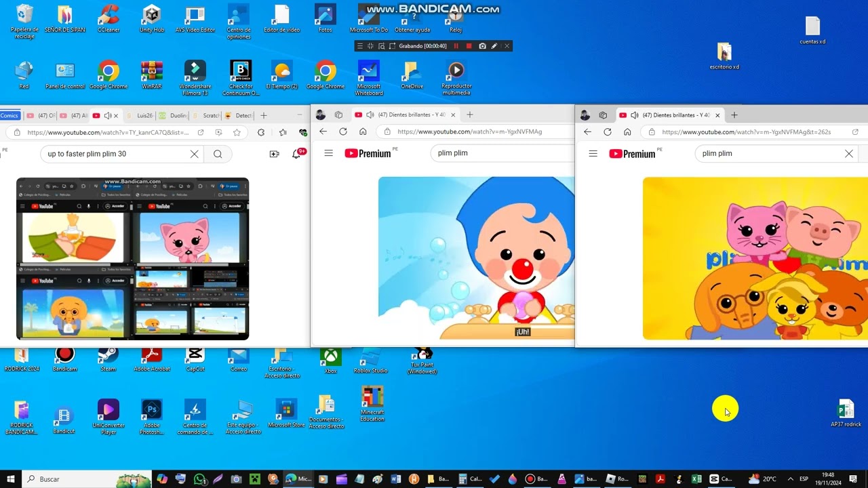Launch CapCut from the desktop

195,359
